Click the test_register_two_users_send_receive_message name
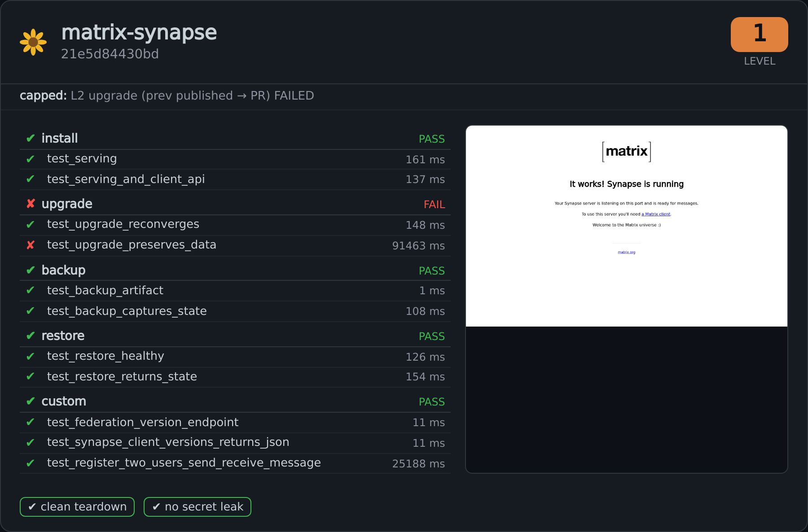 pos(184,463)
